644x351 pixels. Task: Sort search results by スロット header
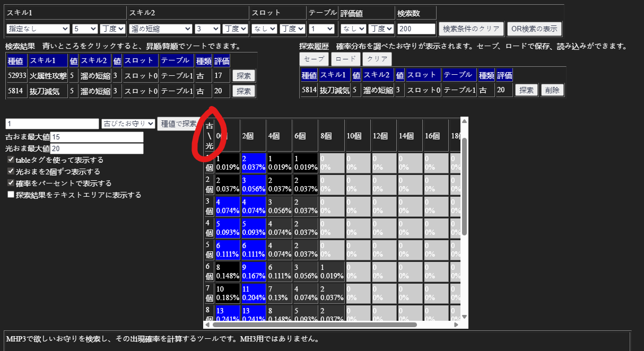click(x=141, y=61)
